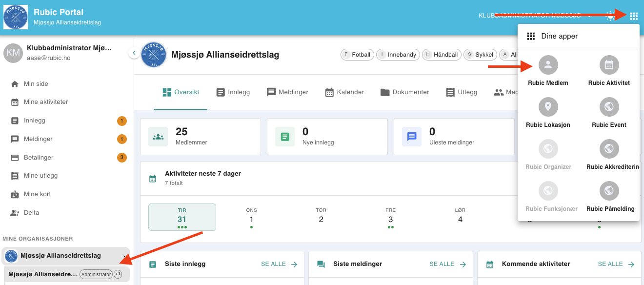This screenshot has height=285, width=644.
Task: Click the Rubic Portal club logo
Action: point(16,17)
